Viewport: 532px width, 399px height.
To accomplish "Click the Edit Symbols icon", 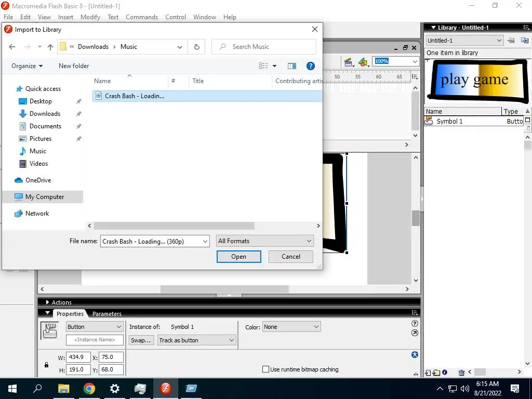I will 363,62.
